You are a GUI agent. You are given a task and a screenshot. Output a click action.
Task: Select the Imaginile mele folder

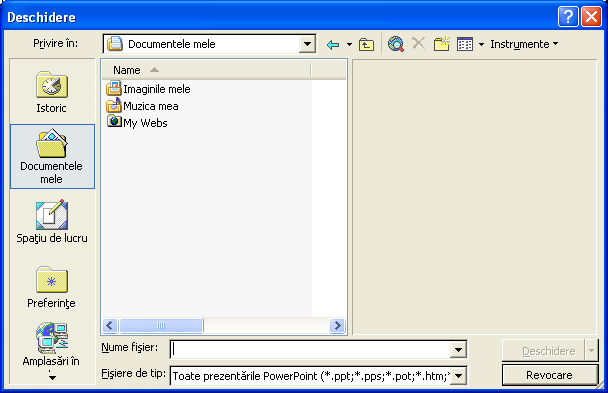[149, 89]
